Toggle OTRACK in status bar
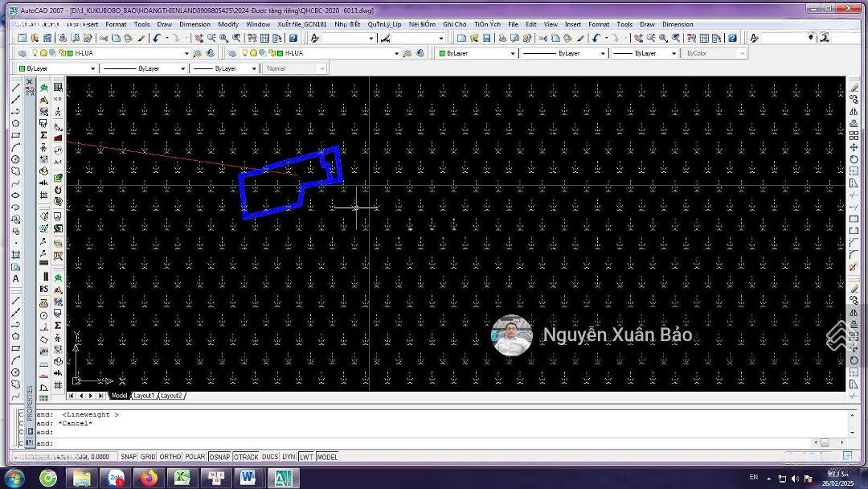The width and height of the screenshot is (868, 489). pyautogui.click(x=246, y=457)
